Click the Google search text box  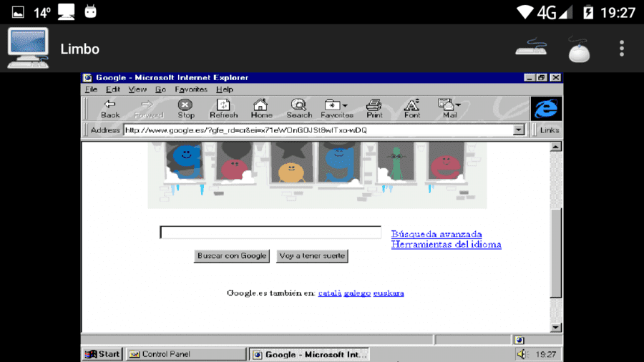coord(270,233)
